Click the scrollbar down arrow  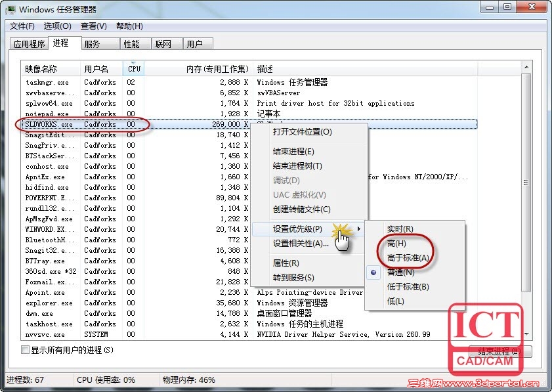pos(526,334)
